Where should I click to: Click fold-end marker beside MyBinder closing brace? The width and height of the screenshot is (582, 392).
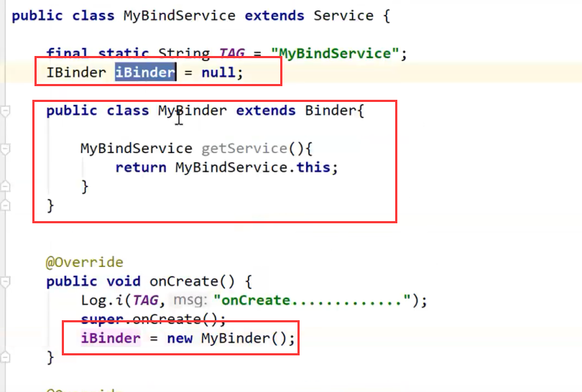click(x=5, y=205)
